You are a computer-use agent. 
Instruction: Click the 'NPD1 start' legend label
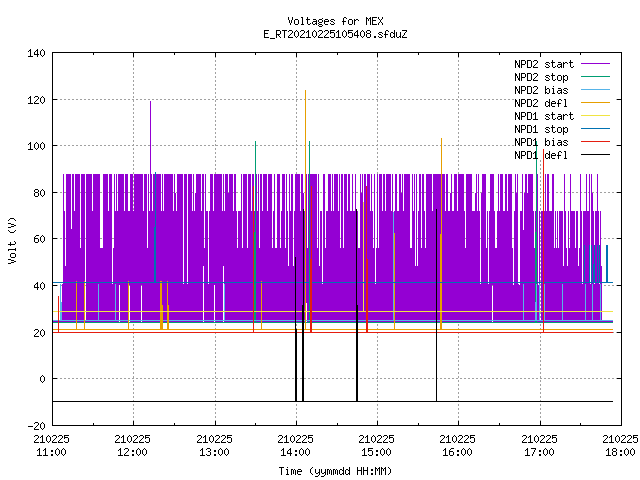click(x=544, y=116)
